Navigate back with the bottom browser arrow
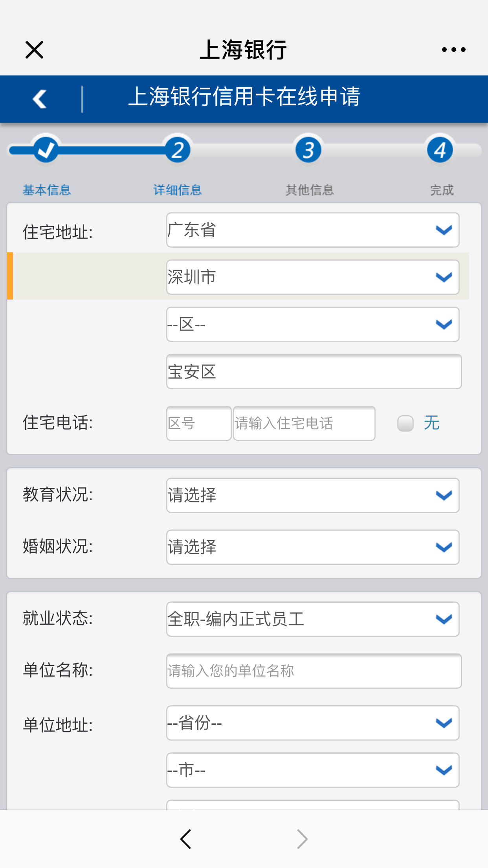Image resolution: width=488 pixels, height=868 pixels. pyautogui.click(x=186, y=839)
